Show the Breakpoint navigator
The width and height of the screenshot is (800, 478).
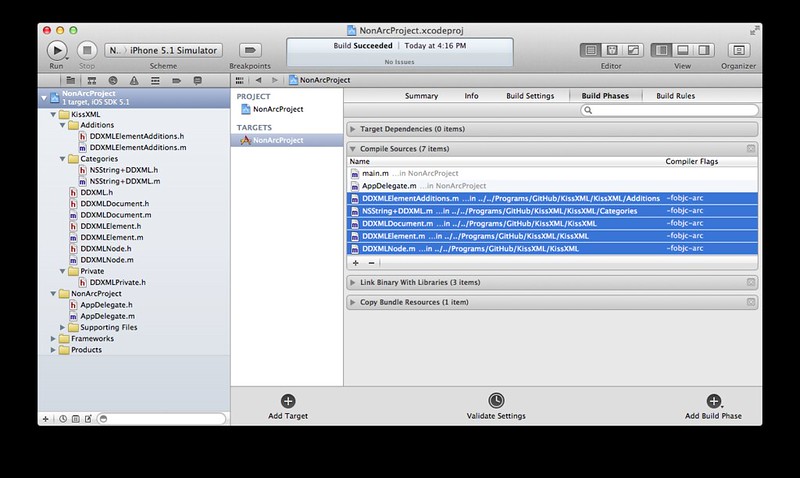177,81
